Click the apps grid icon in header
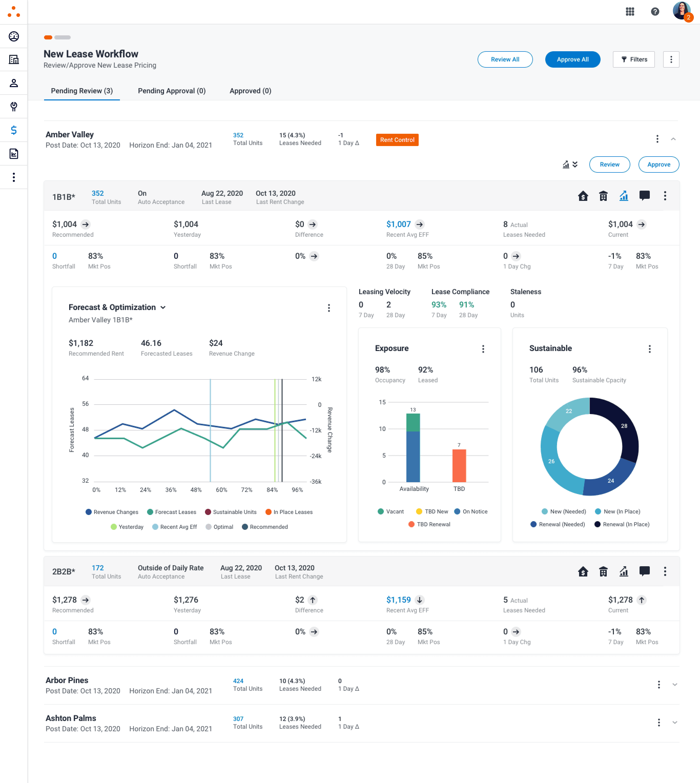 (x=630, y=12)
